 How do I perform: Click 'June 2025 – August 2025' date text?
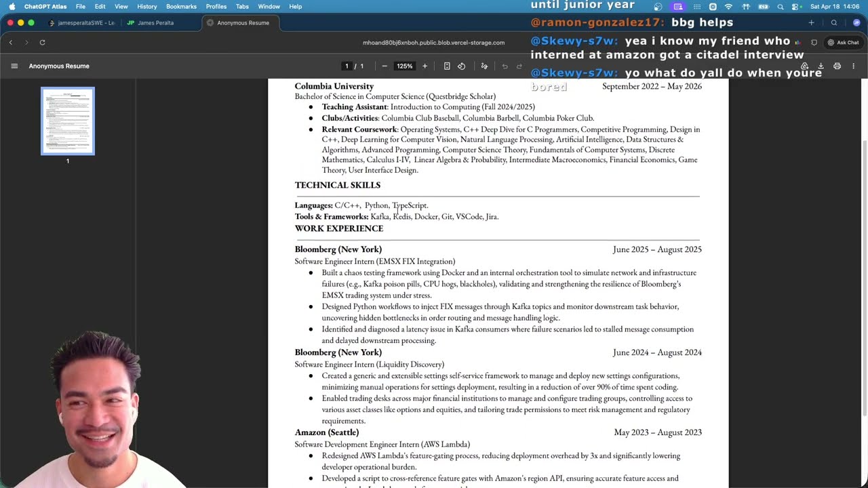(657, 249)
